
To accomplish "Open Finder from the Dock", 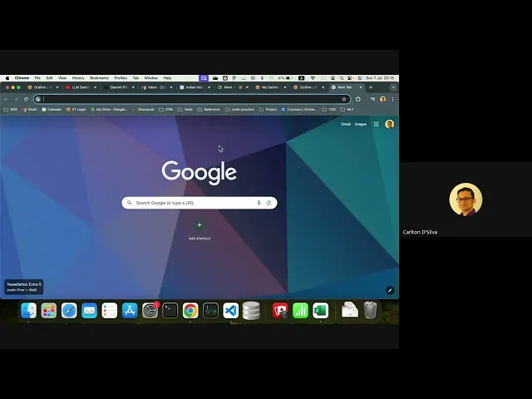I will tap(28, 310).
